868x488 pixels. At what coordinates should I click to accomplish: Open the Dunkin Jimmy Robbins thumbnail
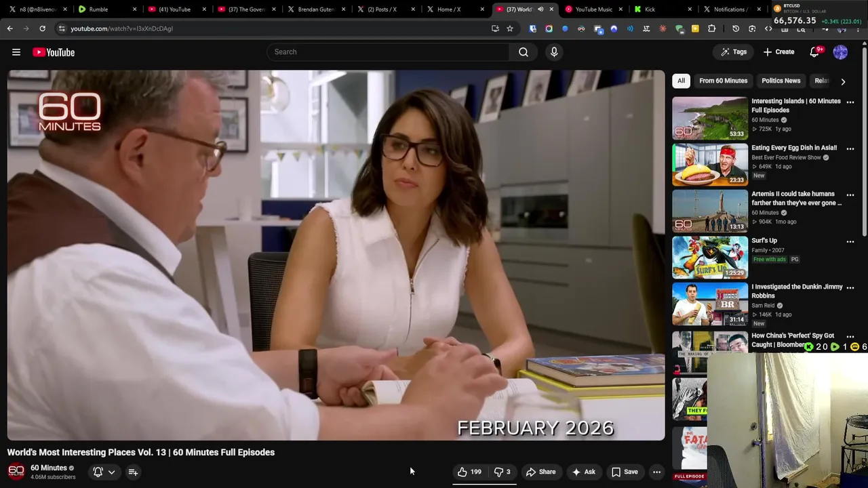point(710,304)
